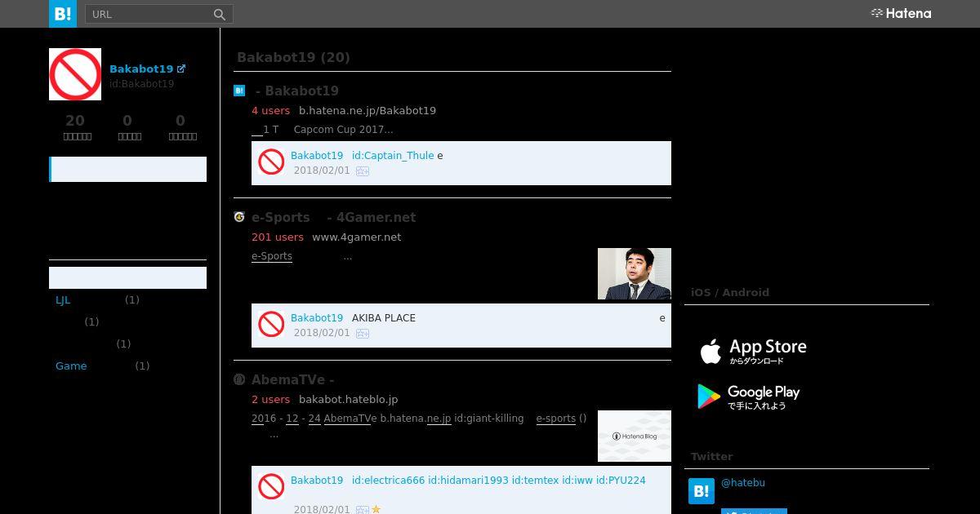Viewport: 980px width, 514px height.
Task: Click the external link icon beside Bakabot19
Action: coord(181,69)
